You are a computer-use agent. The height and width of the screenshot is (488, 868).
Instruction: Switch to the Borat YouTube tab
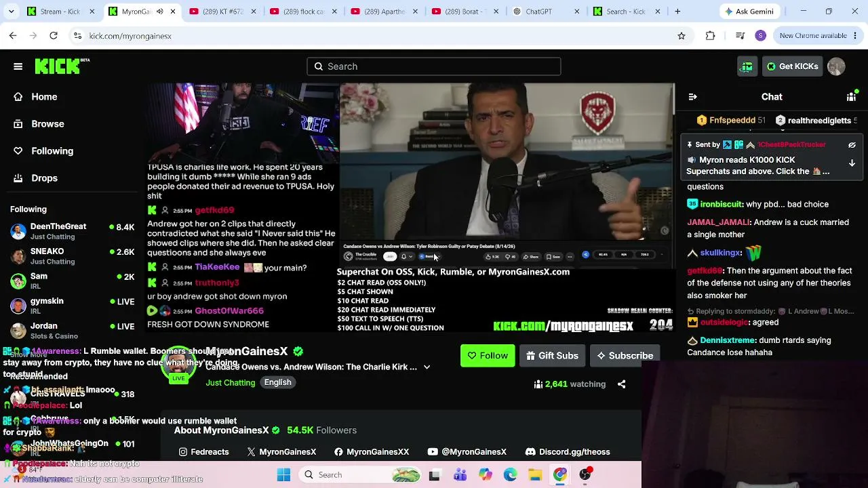[466, 12]
